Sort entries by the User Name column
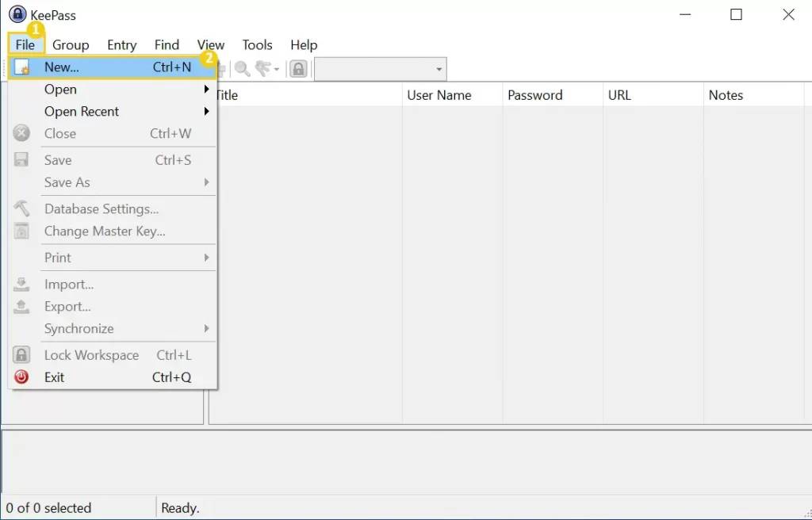The height and width of the screenshot is (520, 812). pyautogui.click(x=453, y=95)
